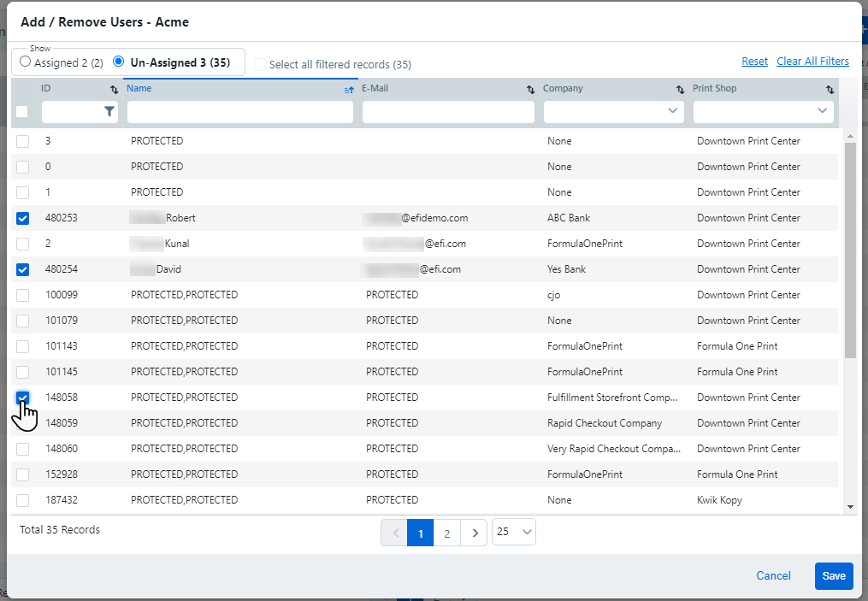Click the ID column filter funnel icon
The height and width of the screenshot is (601, 868).
click(109, 112)
